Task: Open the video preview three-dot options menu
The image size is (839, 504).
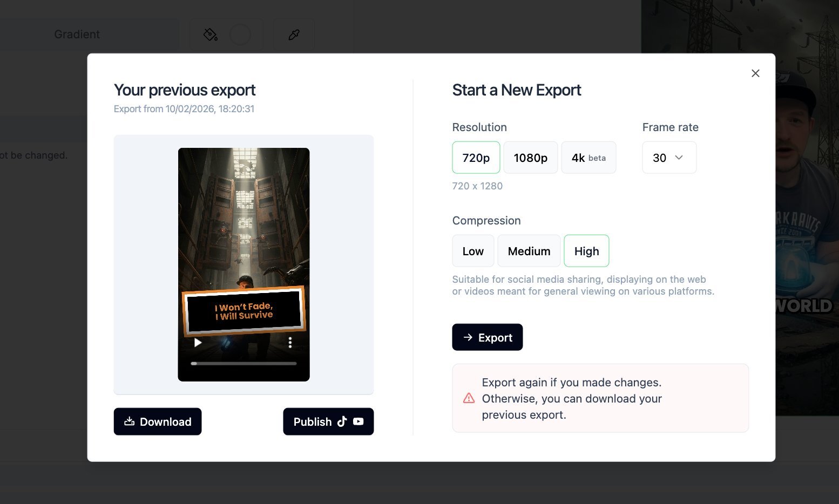Action: coord(290,342)
